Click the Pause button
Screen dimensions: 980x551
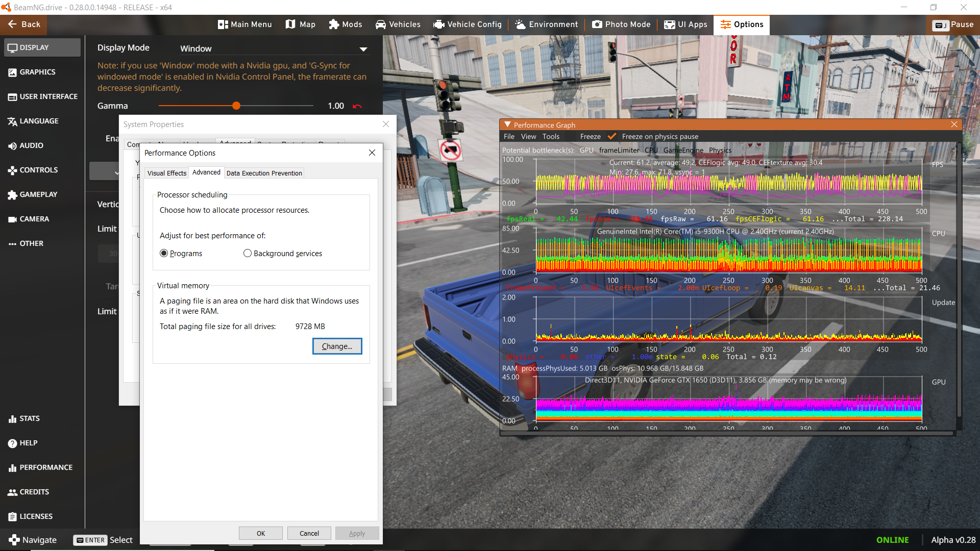953,24
